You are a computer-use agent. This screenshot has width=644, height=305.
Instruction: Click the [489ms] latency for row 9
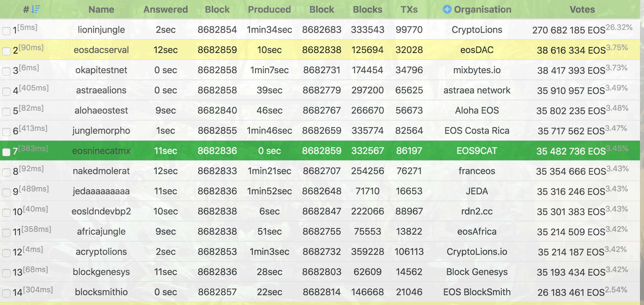[34, 189]
